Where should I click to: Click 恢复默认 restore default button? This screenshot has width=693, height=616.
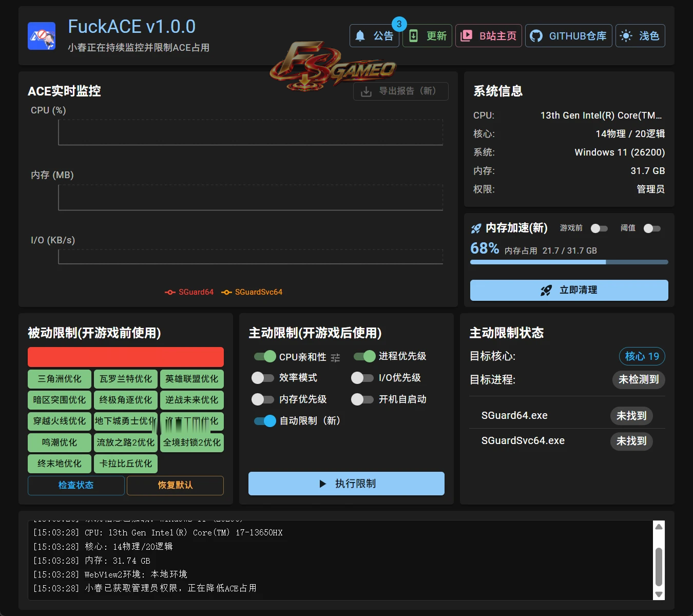176,486
